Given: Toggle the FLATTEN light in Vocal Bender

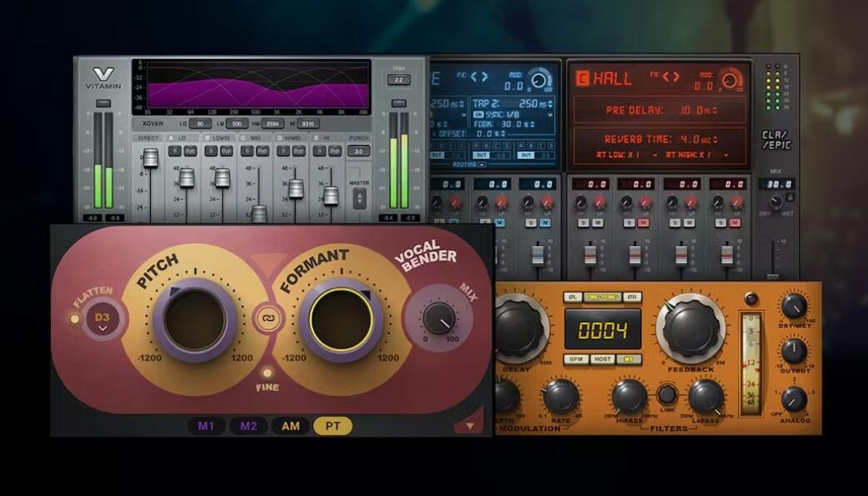Looking at the screenshot, I should [74, 318].
